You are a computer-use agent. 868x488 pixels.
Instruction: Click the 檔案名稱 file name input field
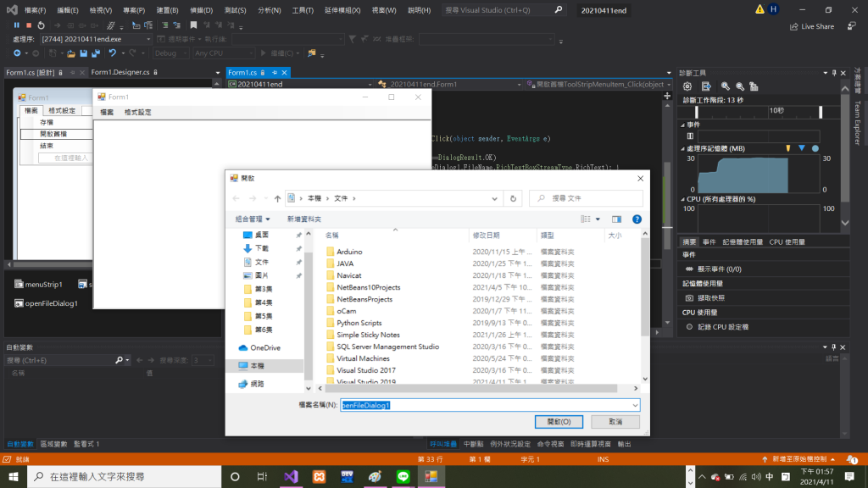tap(490, 406)
